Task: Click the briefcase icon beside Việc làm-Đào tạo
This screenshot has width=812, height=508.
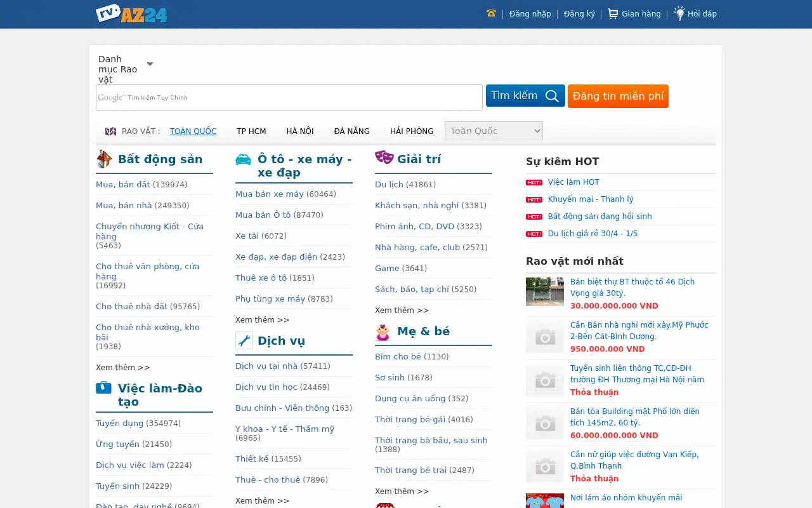Action: coord(103,387)
